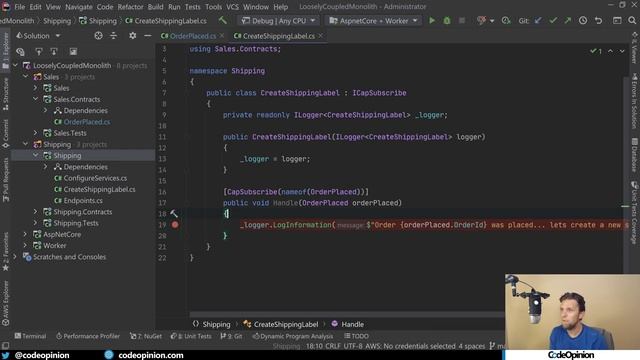Open the Terminal tool window
The image size is (640, 360).
(x=30, y=336)
